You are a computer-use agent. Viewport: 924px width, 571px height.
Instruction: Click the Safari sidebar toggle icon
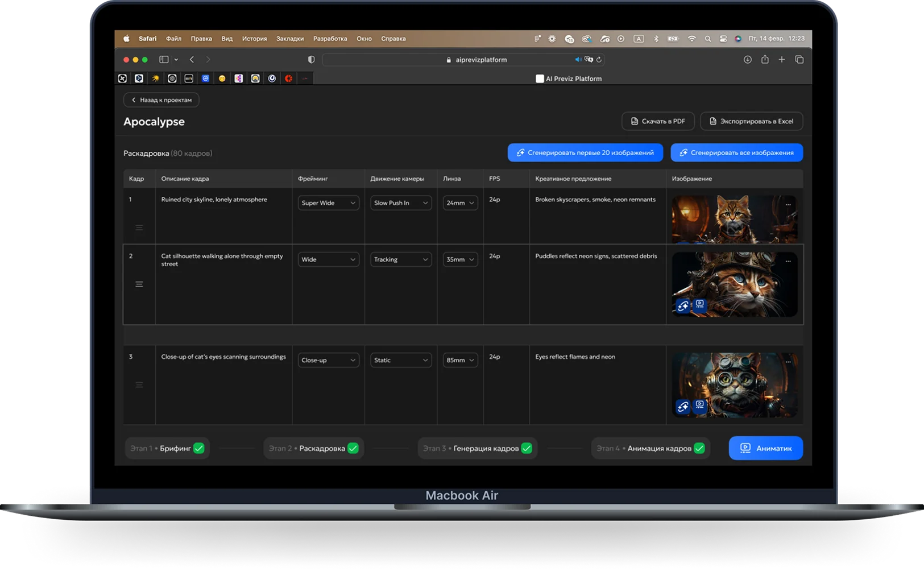tap(164, 59)
